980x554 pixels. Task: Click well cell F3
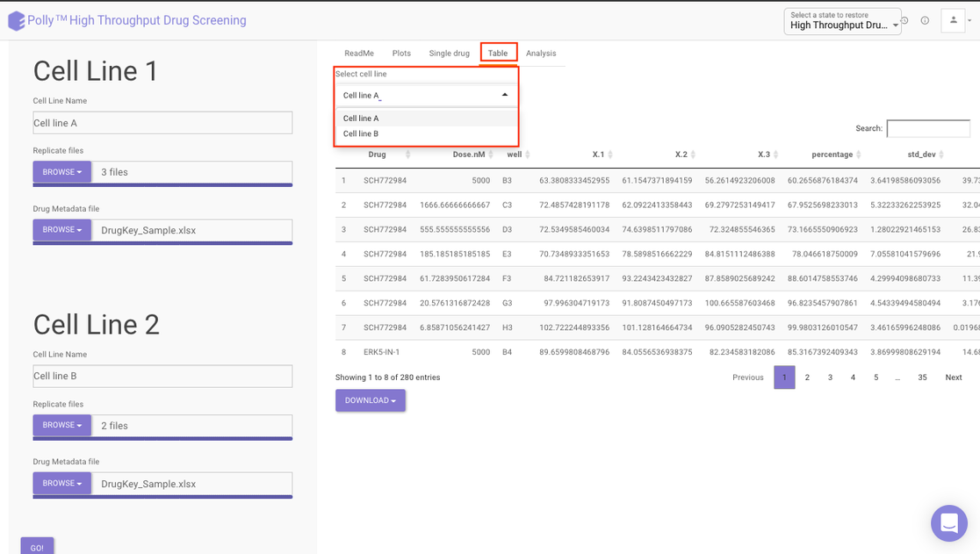click(x=507, y=278)
